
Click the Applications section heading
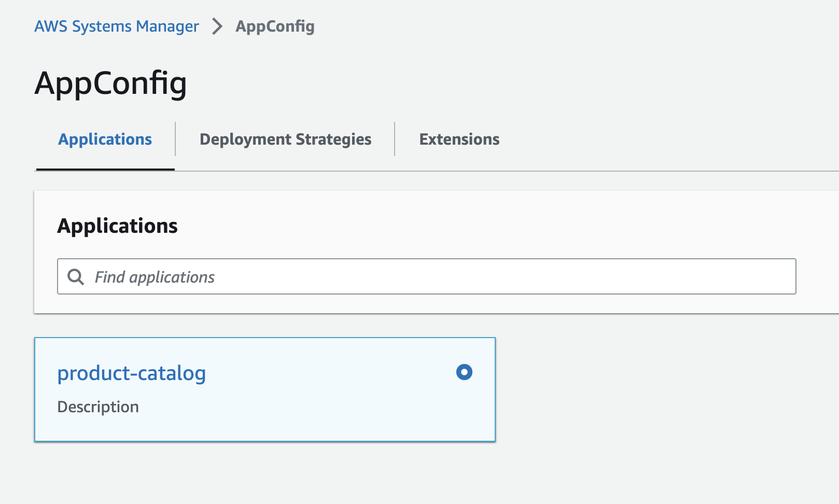click(x=118, y=226)
